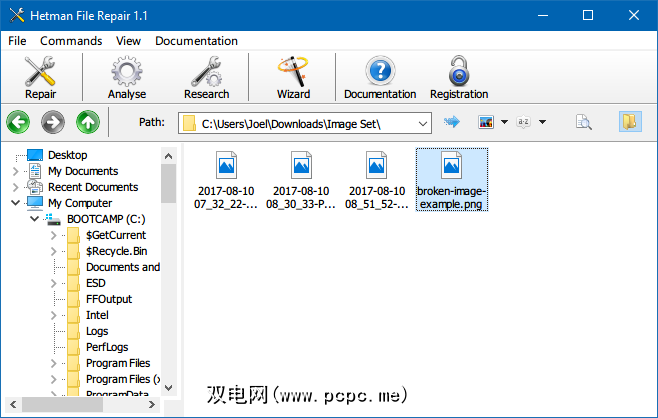
Task: Open the Registration padlock icon
Action: point(459,78)
